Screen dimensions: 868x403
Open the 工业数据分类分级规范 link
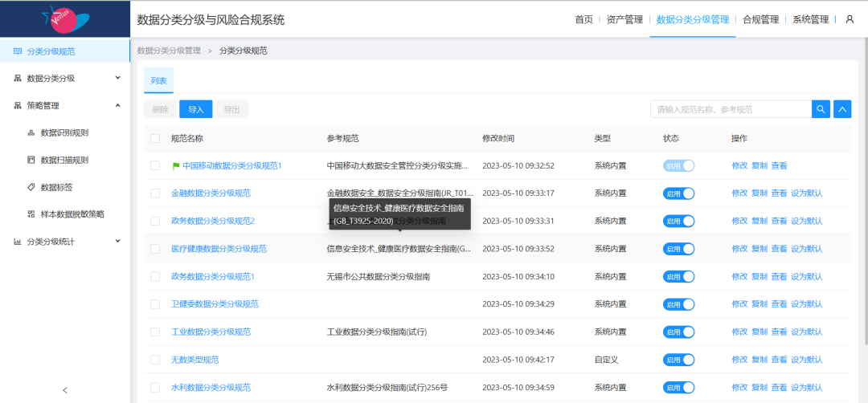(x=211, y=332)
